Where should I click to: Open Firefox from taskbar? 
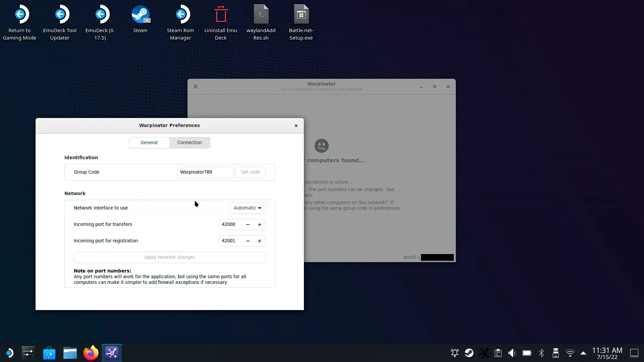point(91,353)
